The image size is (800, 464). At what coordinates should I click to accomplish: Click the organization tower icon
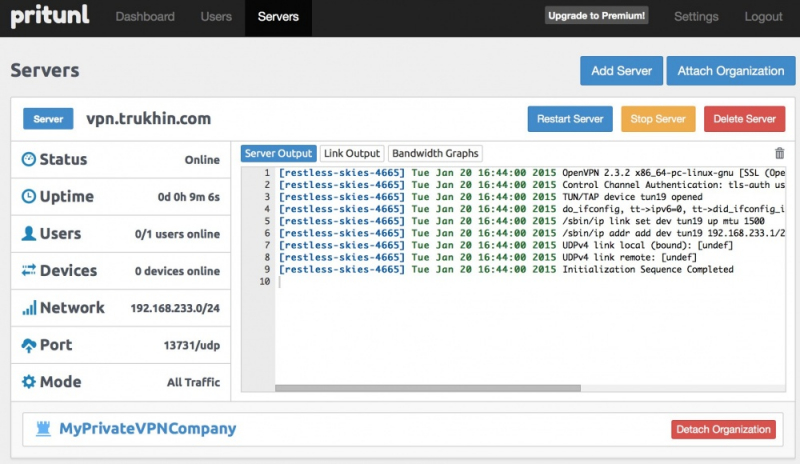coord(42,429)
